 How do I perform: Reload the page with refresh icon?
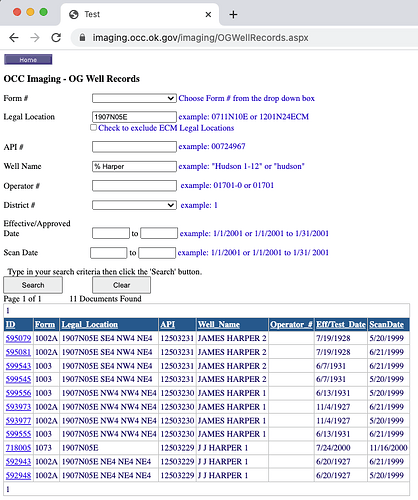(56, 37)
